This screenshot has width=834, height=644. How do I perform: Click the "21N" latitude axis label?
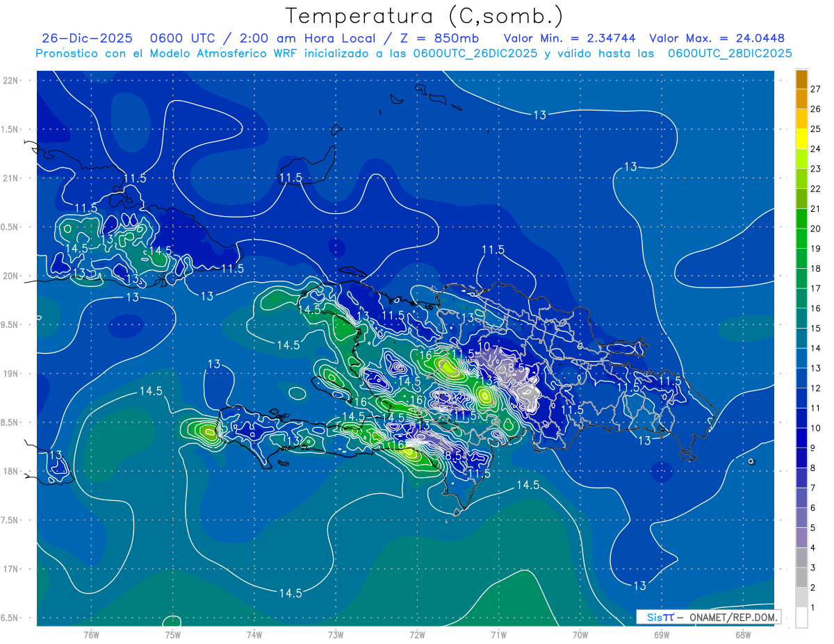click(x=10, y=178)
